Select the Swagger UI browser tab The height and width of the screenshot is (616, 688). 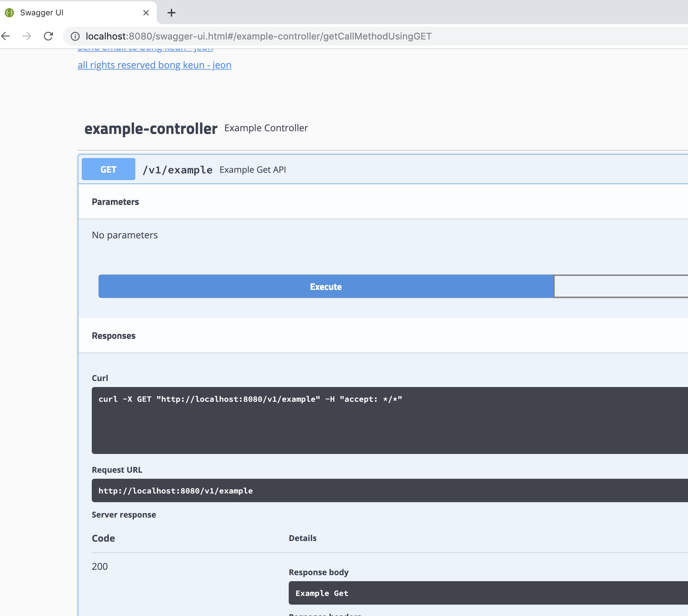[78, 13]
